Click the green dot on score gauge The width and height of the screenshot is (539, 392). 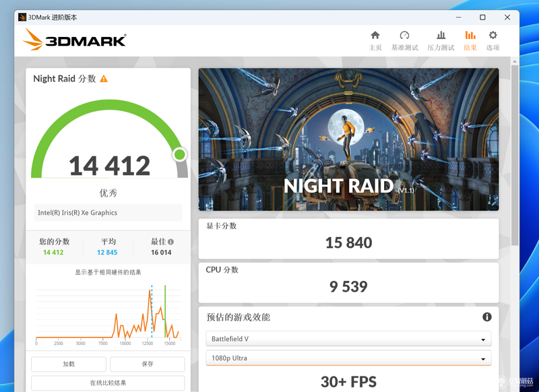point(179,154)
